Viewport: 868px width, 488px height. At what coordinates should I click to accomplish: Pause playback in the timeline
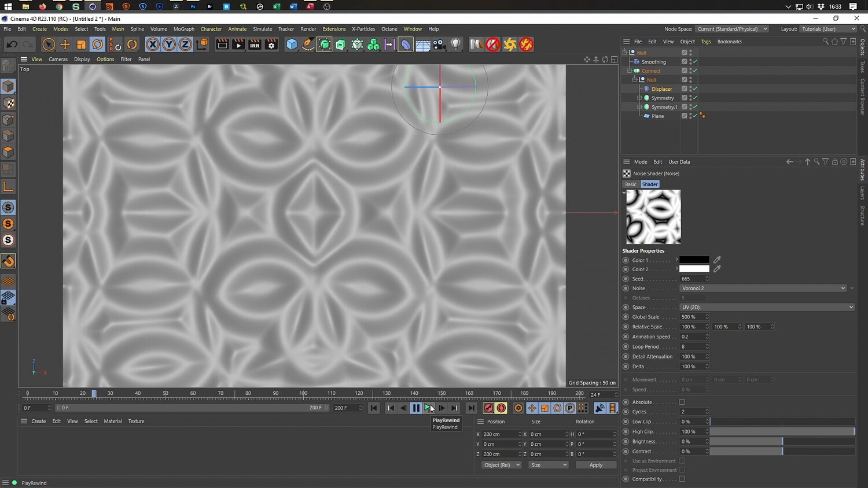[416, 408]
